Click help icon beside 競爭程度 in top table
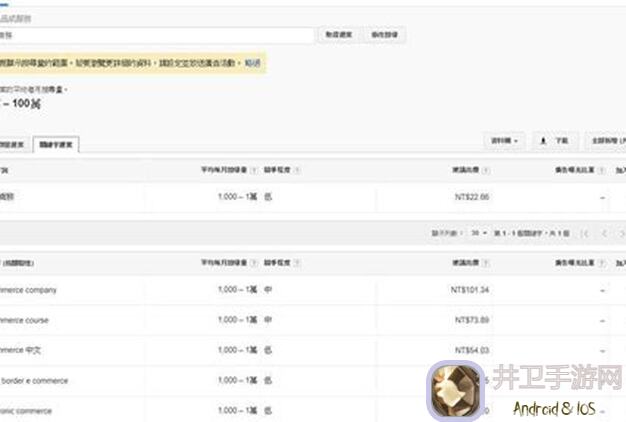 [x=297, y=171]
